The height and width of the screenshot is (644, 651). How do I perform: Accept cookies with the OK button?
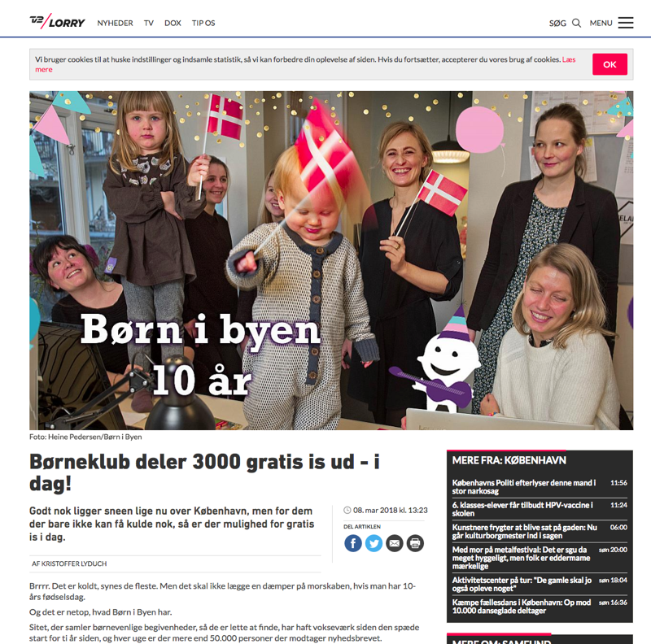click(609, 64)
